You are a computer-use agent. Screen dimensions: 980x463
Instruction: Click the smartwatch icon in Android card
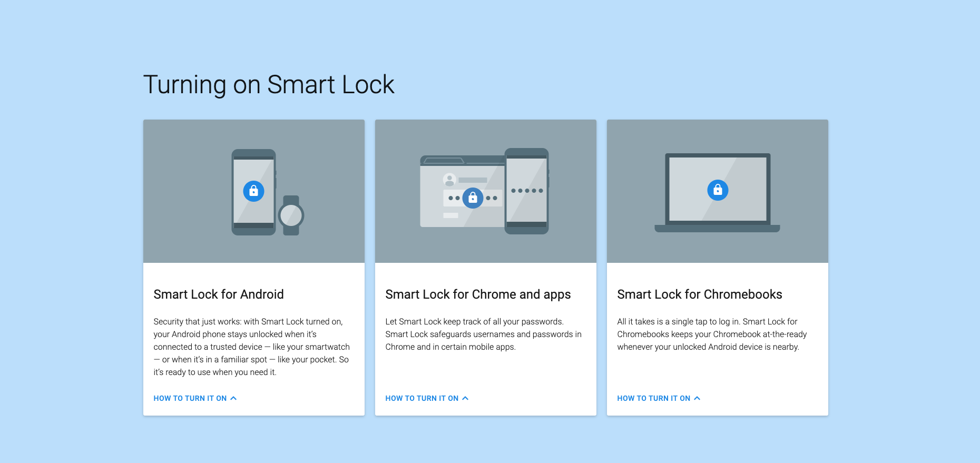point(291,215)
